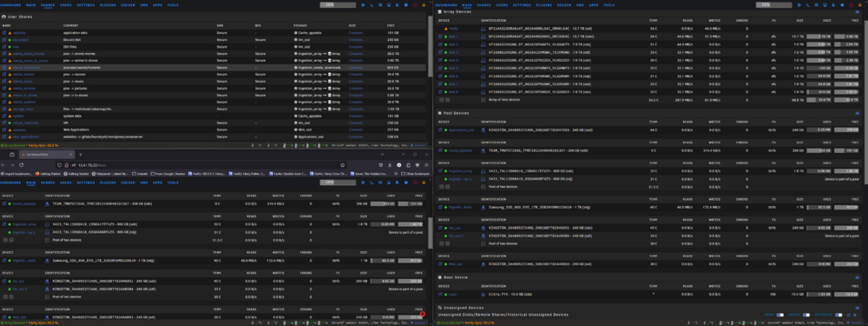868x326 pixels.
Task: Open new-tab icon beside media_downloads share
Action: pyautogui.click(x=4, y=67)
